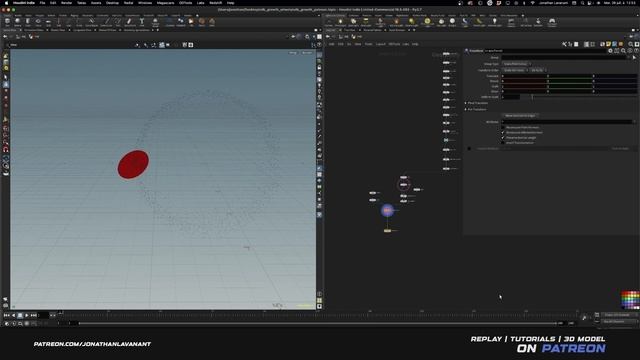Select the blue display-flagged node in network
This screenshot has height=360, width=640.
click(387, 210)
